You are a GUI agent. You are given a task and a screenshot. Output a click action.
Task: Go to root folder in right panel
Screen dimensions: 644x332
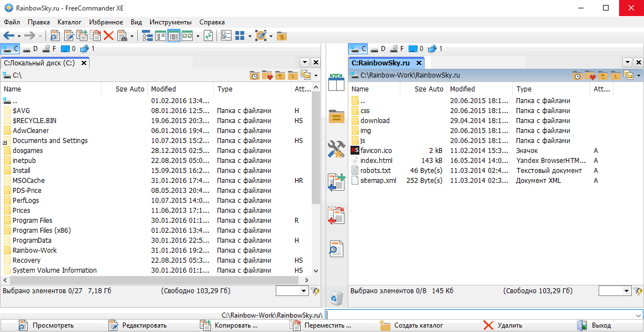(x=615, y=75)
